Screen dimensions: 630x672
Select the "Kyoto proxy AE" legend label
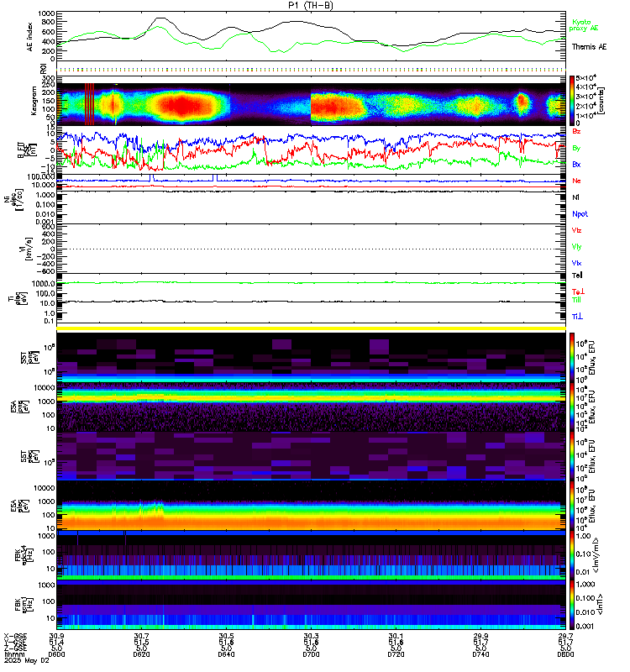coord(583,25)
